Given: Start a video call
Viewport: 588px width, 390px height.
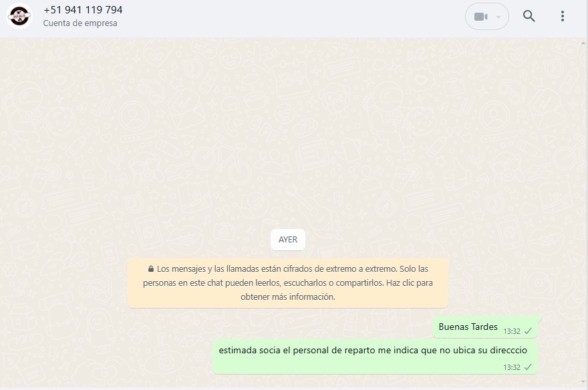Looking at the screenshot, I should pos(480,17).
